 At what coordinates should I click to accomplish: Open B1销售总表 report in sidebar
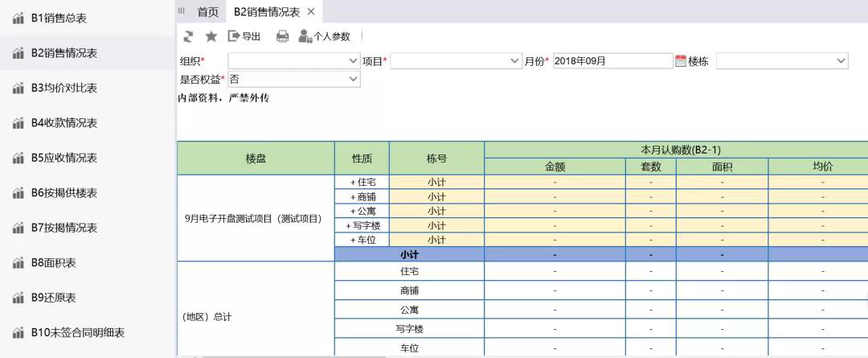click(59, 19)
